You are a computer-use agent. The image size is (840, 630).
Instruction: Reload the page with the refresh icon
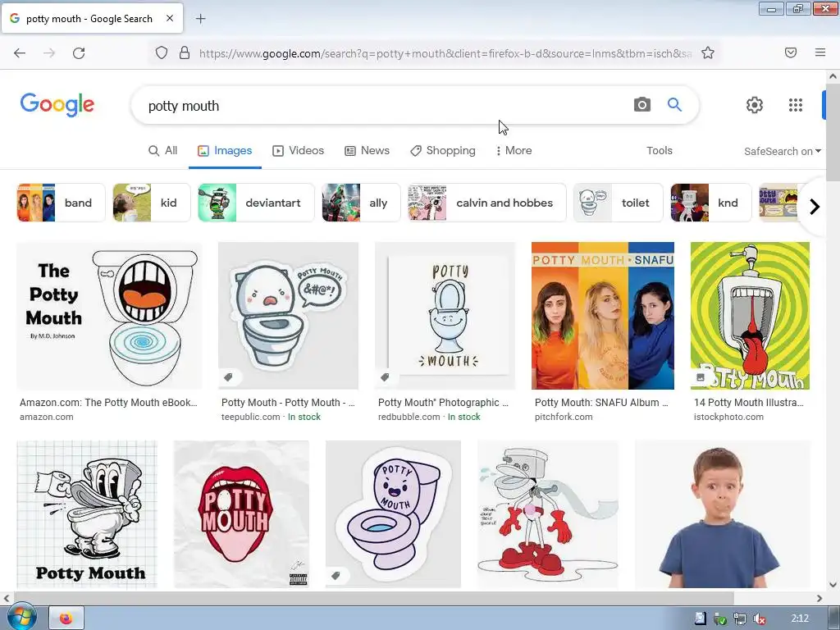(79, 53)
